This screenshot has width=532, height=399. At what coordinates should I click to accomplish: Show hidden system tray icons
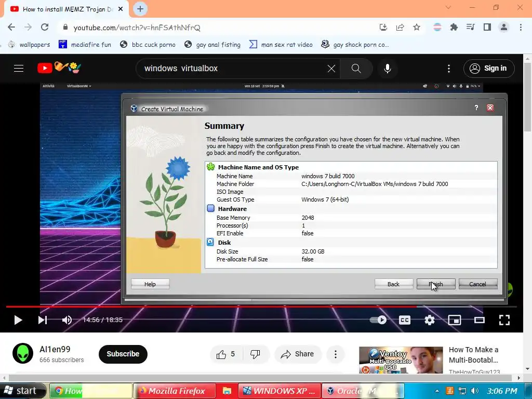pos(437,391)
